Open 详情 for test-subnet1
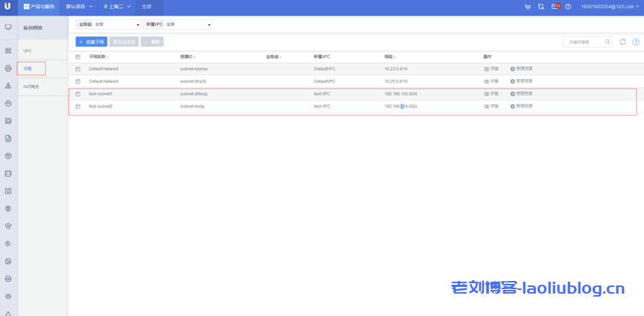 (x=491, y=94)
